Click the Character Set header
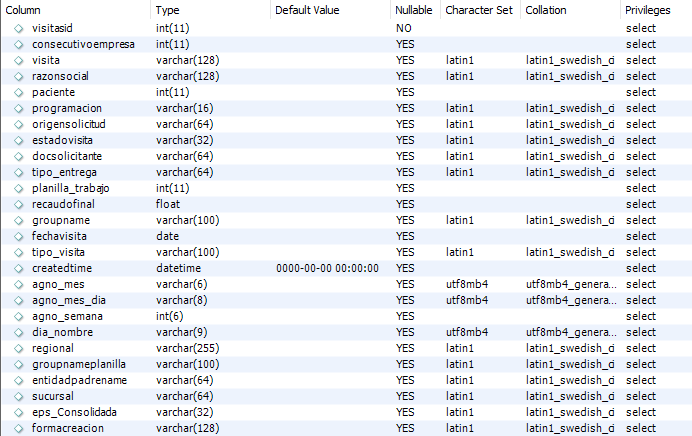Screen dimensions: 692x436 pyautogui.click(x=480, y=10)
